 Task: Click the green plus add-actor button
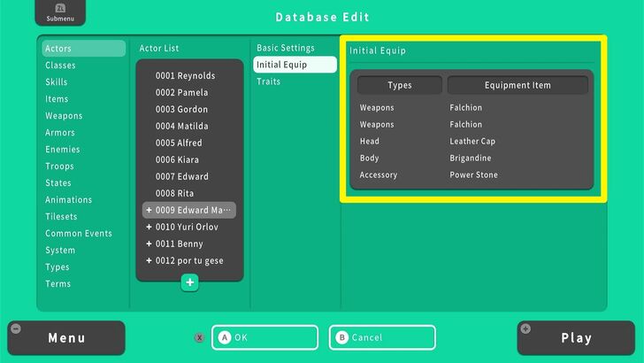(x=189, y=282)
